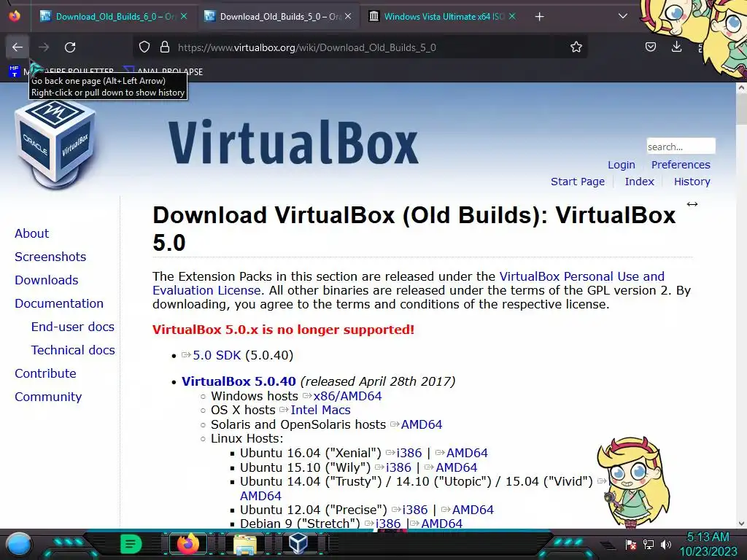
Task: Click the VirtualBox cube logo
Action: [55, 143]
